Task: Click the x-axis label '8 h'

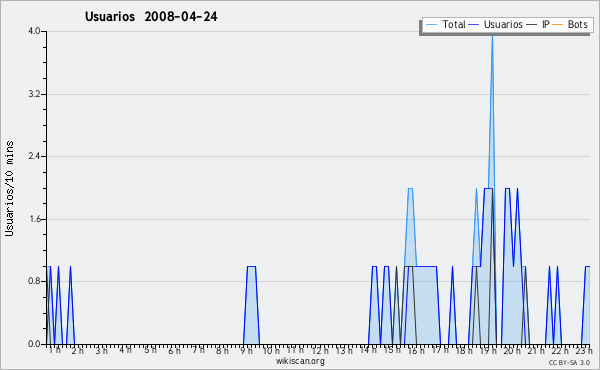Action: point(222,350)
